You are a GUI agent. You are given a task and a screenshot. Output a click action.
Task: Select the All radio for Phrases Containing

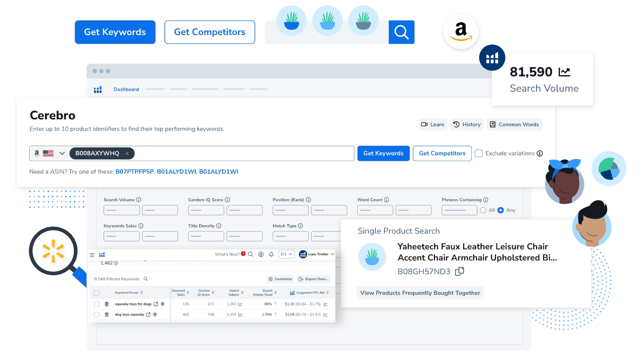click(483, 210)
